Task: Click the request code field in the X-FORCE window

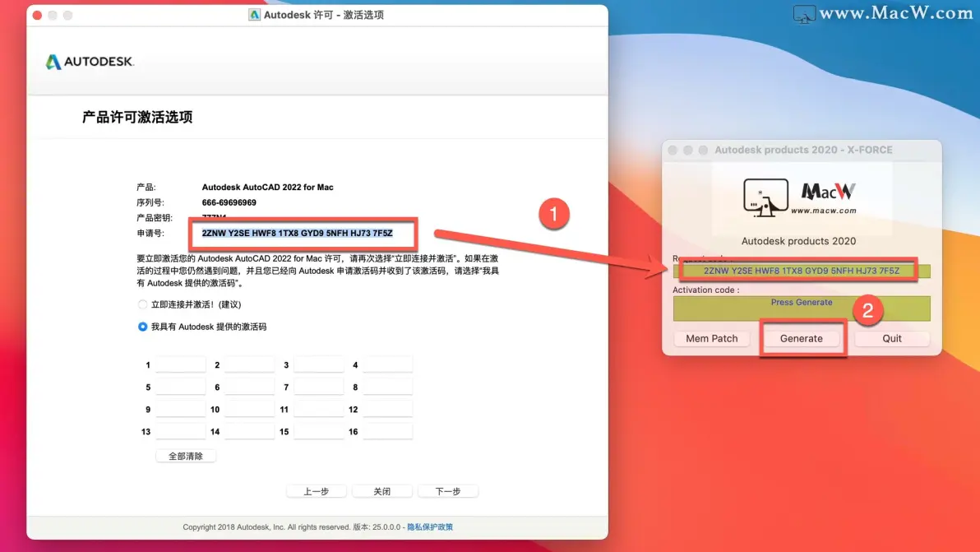Action: click(x=802, y=271)
